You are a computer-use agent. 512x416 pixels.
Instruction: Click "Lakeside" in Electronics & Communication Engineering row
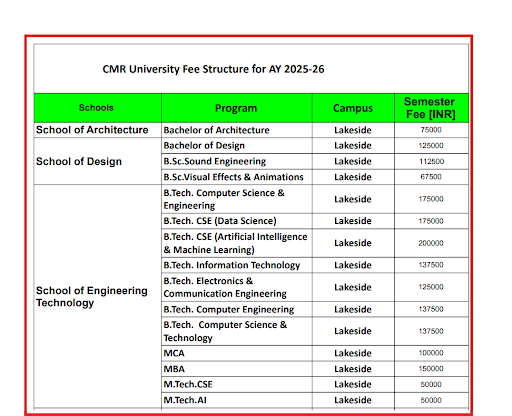pyautogui.click(x=353, y=287)
